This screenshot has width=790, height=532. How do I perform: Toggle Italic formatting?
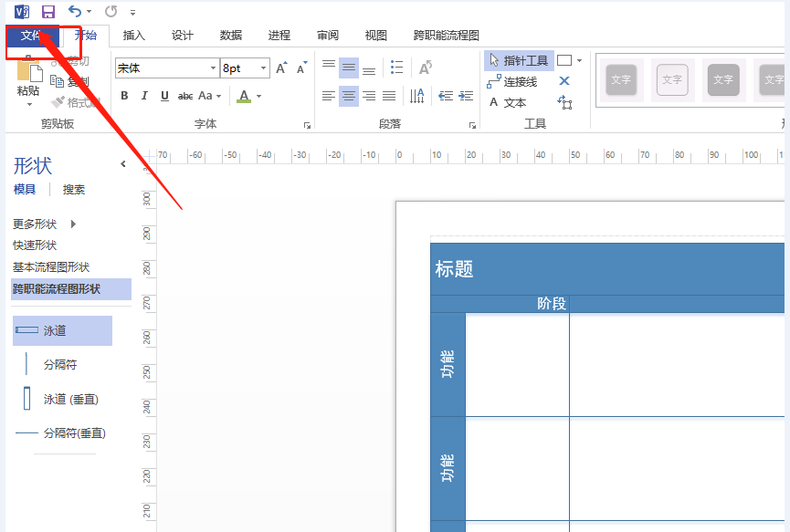[144, 96]
